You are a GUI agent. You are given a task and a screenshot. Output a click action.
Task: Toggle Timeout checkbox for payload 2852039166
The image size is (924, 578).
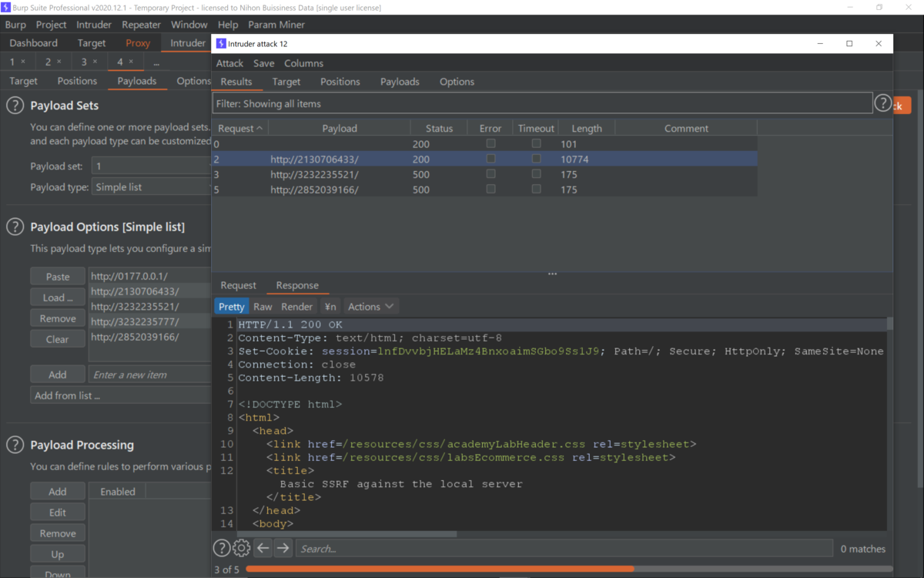point(536,189)
